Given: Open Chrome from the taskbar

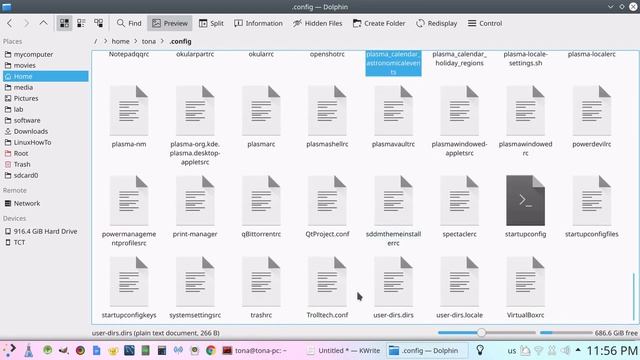Looking at the screenshot, I should [x=211, y=350].
